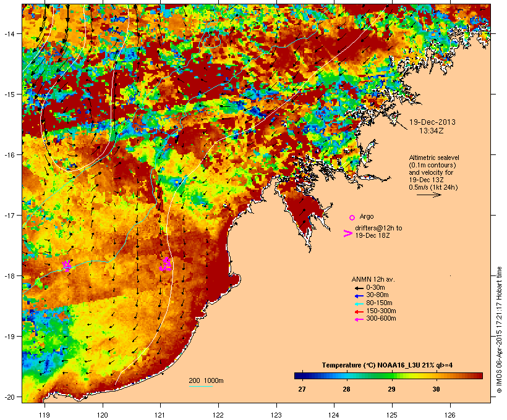The height and width of the screenshot is (420, 507).
Task: Click the IMOS copyright timestamp text
Action: [x=499, y=330]
